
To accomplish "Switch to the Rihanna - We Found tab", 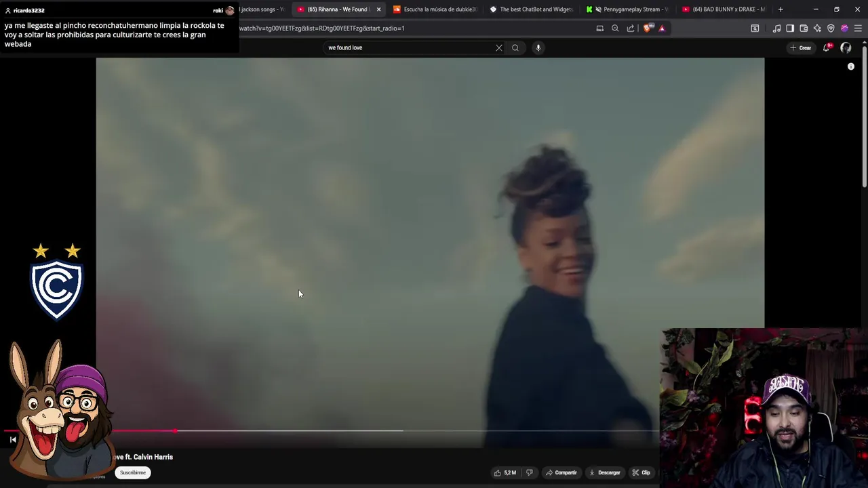I will pyautogui.click(x=337, y=9).
